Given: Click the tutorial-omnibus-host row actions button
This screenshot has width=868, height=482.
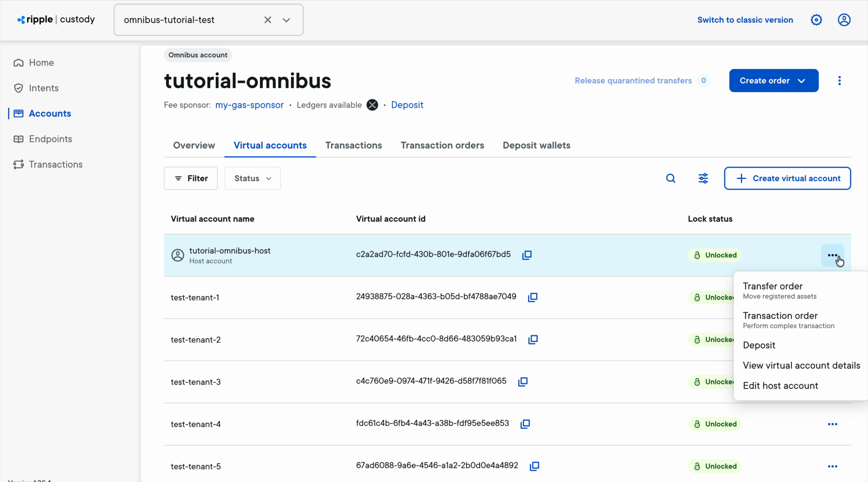Looking at the screenshot, I should [x=832, y=255].
